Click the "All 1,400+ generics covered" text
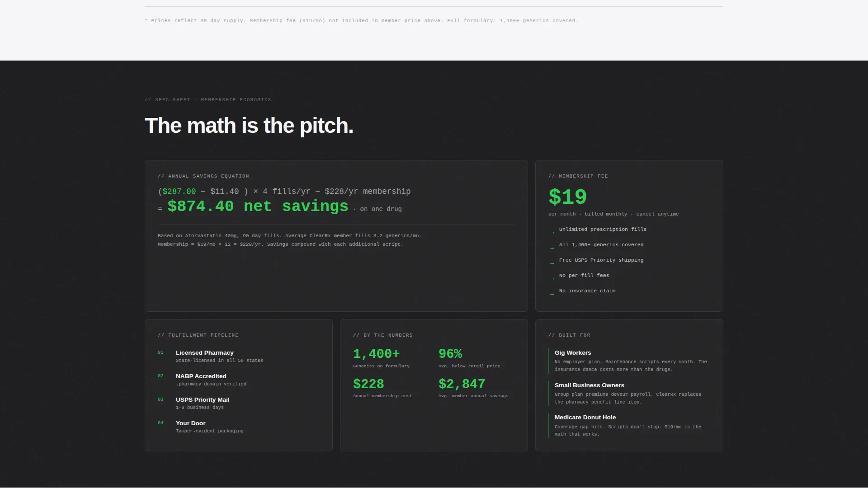Viewport: 868px width, 488px height. (601, 245)
